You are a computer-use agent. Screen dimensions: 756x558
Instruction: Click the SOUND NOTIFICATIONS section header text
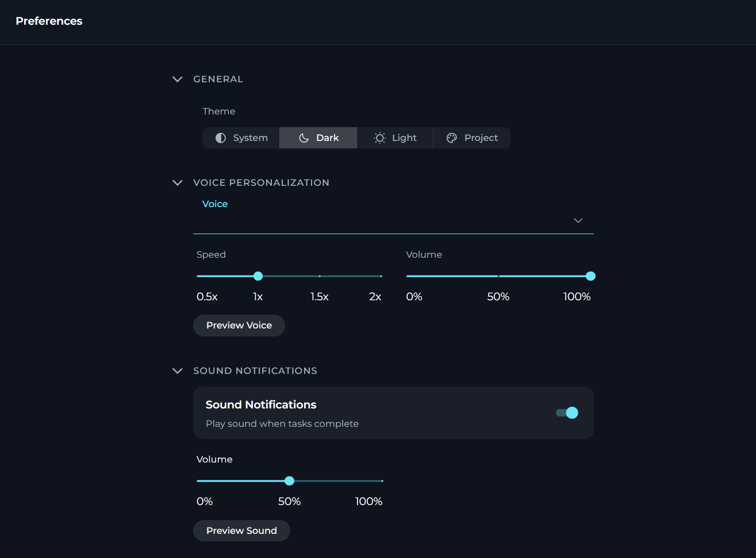pos(255,371)
